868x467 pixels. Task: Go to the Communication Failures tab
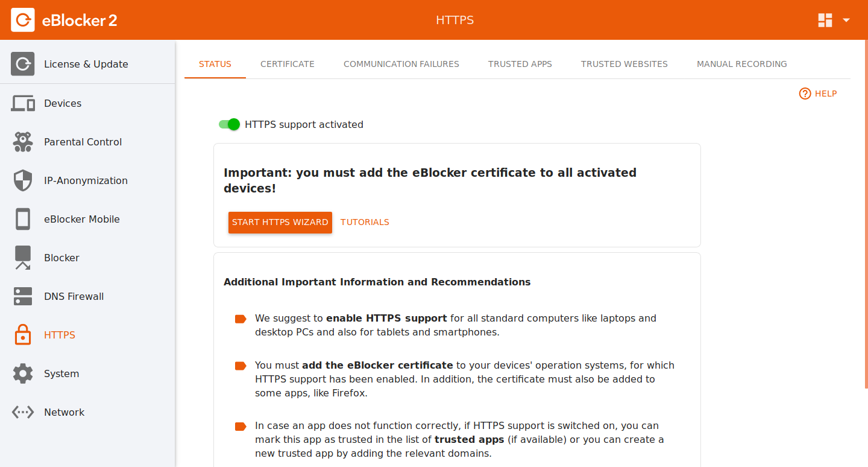[401, 64]
